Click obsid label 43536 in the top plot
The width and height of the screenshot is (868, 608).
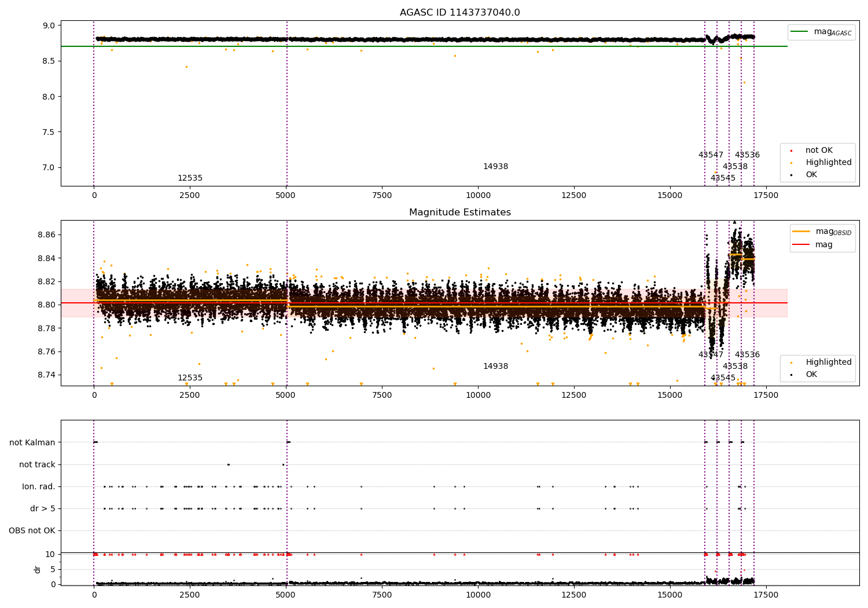point(747,155)
